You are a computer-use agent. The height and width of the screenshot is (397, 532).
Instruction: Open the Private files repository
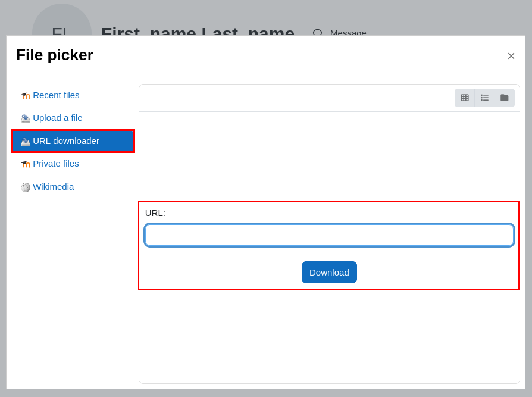click(56, 164)
